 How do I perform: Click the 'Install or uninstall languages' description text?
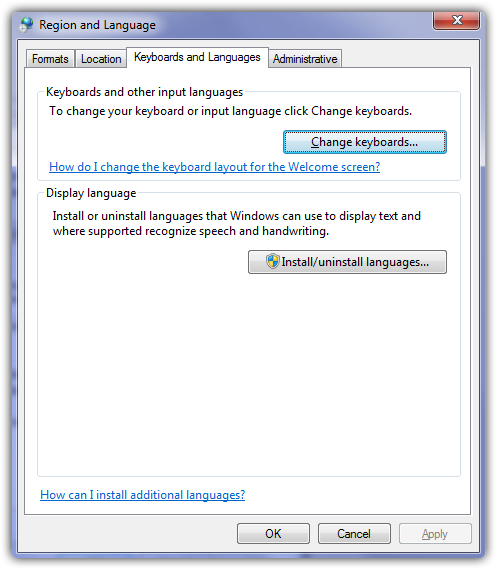click(x=237, y=224)
